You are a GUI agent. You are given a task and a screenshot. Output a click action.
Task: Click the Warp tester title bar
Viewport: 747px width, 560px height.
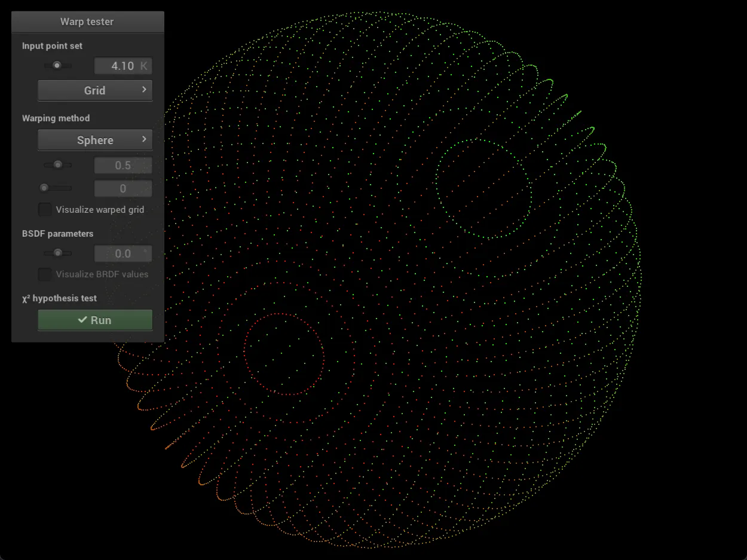click(x=87, y=22)
